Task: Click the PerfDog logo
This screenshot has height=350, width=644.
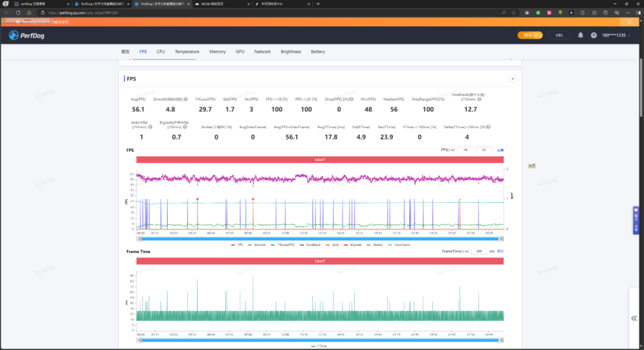Action: click(27, 35)
